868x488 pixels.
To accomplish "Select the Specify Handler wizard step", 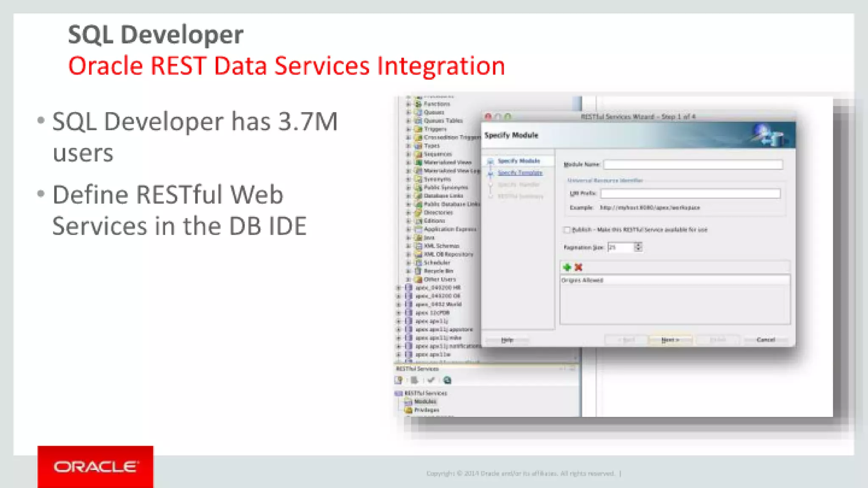I will click(519, 185).
